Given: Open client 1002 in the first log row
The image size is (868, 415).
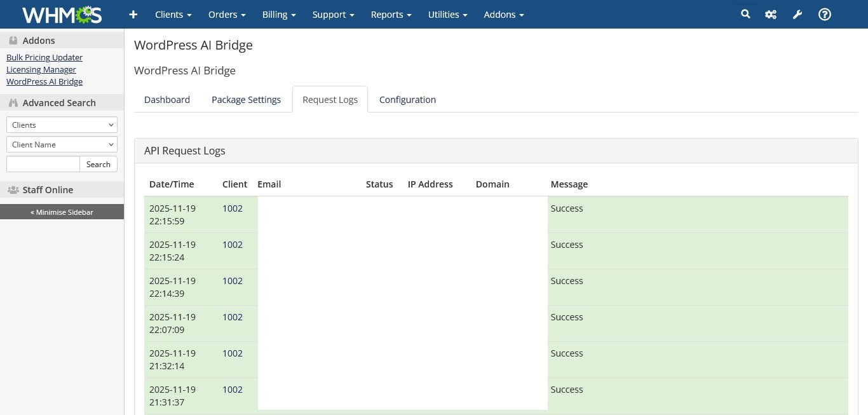Looking at the screenshot, I should (x=233, y=208).
